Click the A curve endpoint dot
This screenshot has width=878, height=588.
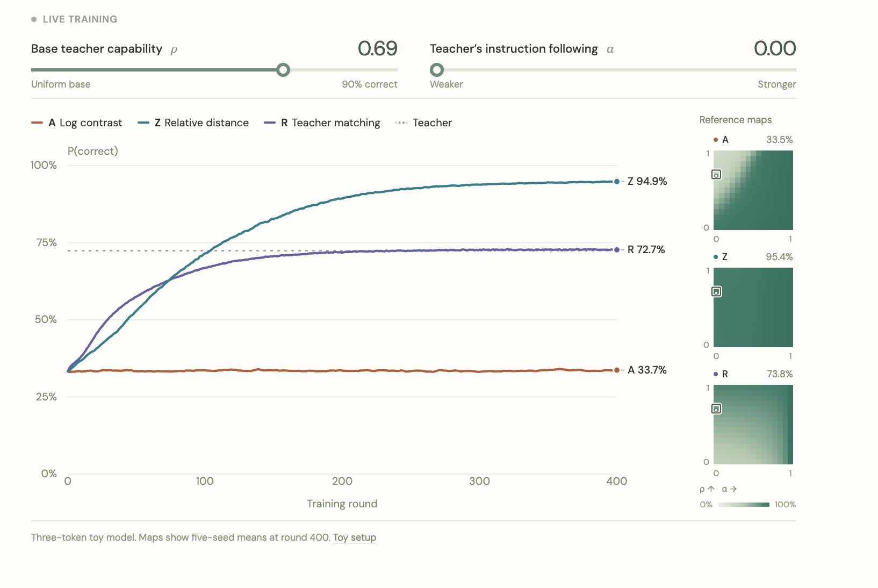617,370
